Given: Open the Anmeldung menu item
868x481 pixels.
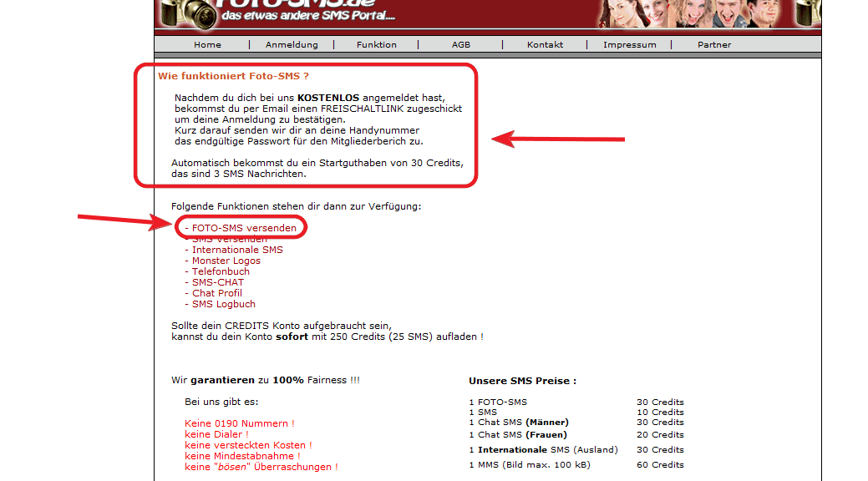Looking at the screenshot, I should tap(292, 45).
